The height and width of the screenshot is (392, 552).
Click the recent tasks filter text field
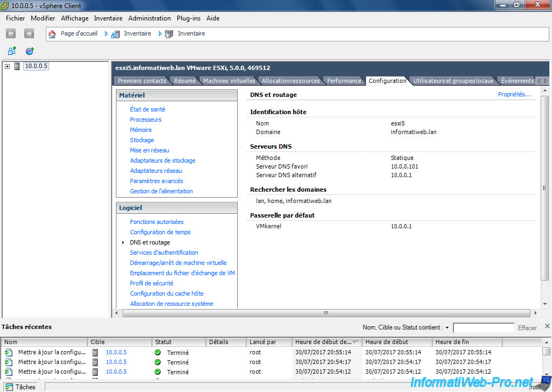tap(484, 328)
